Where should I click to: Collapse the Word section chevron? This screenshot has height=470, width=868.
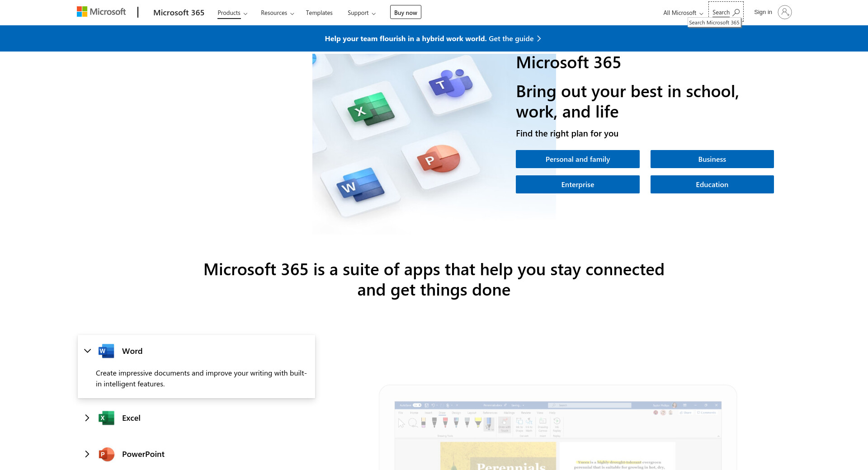[x=88, y=351]
